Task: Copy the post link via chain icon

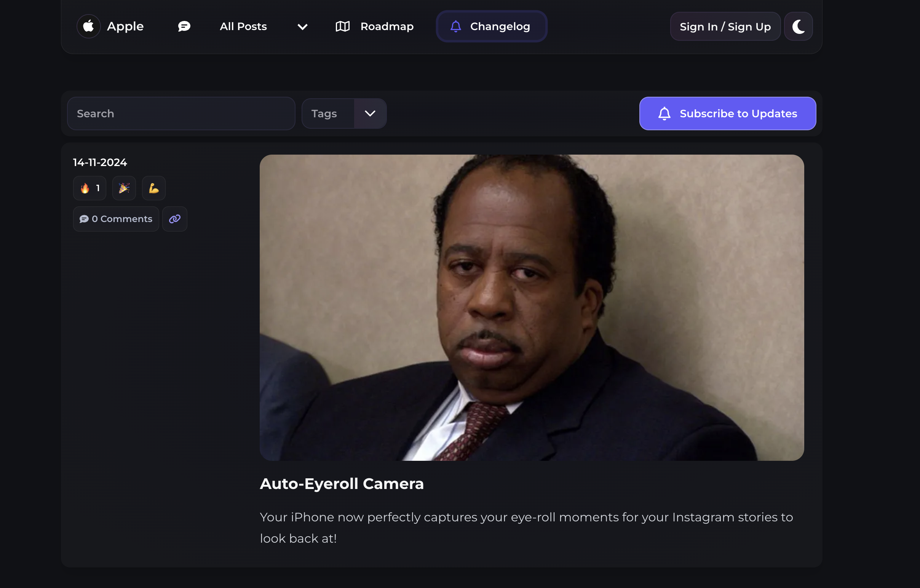Action: click(x=175, y=219)
